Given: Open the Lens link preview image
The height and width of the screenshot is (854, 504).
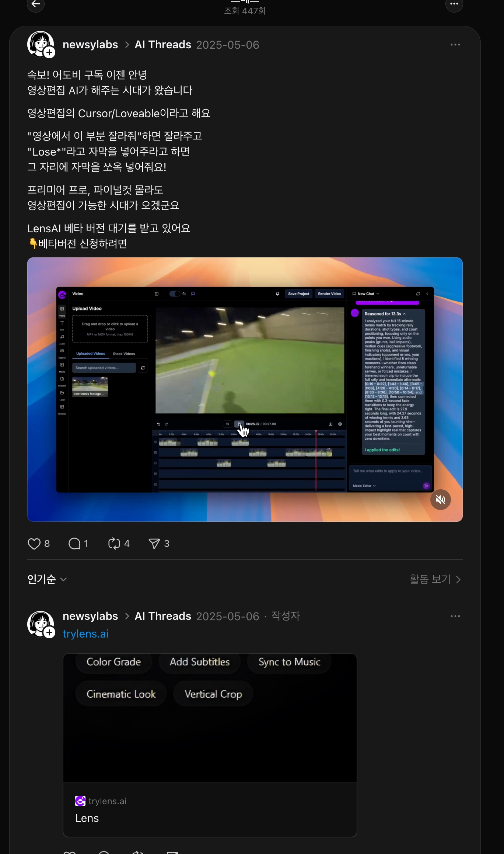Looking at the screenshot, I should 210,718.
